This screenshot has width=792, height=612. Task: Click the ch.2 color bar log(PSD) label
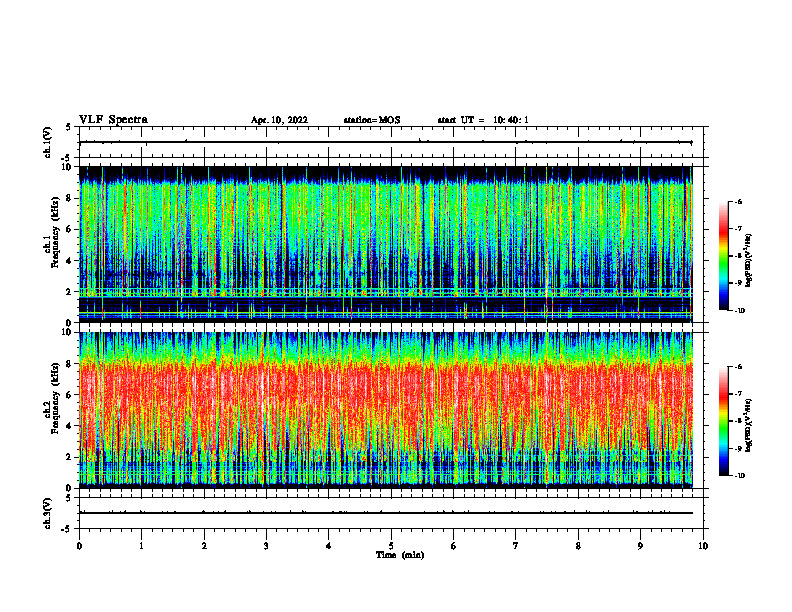click(x=749, y=426)
